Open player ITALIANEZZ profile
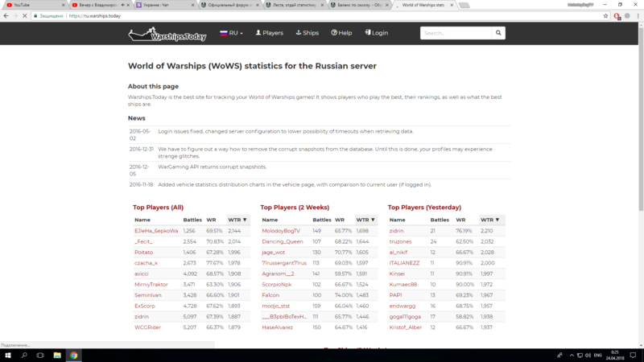Screen dimensions: 644x362 point(404,263)
